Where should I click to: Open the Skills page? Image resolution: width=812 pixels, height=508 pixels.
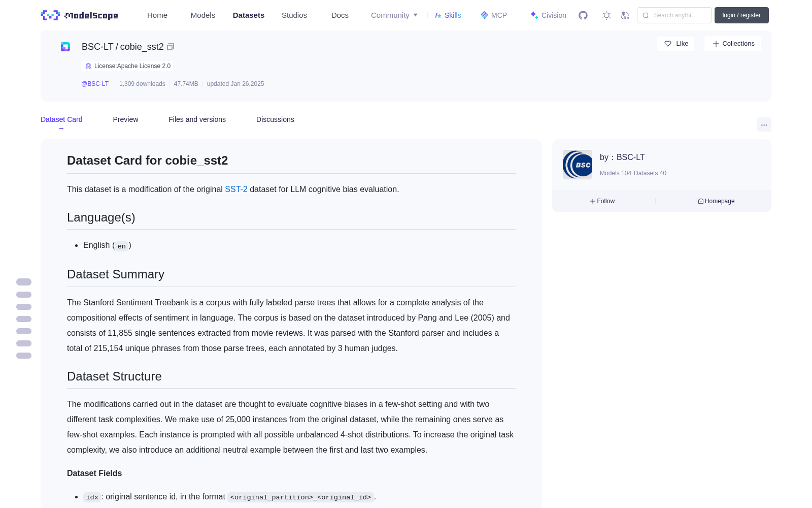coord(448,15)
